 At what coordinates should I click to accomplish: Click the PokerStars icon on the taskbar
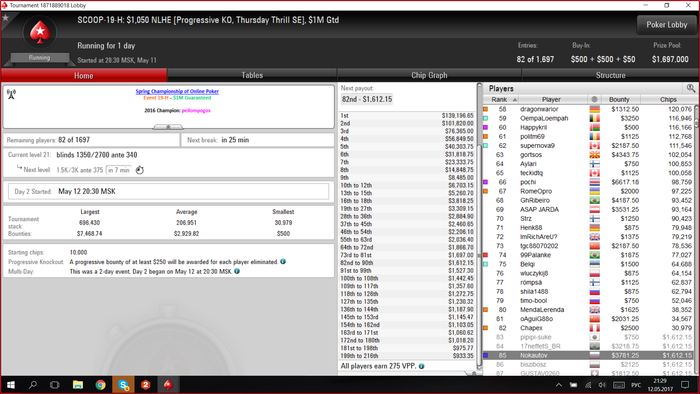pos(168,385)
